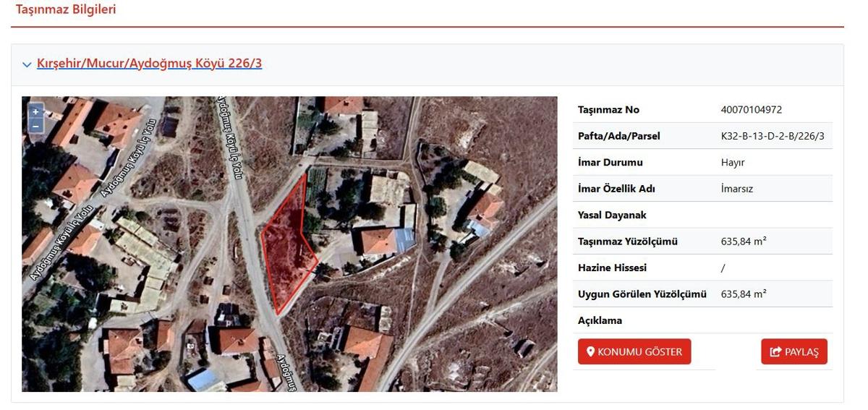Click the İmar Durumu value Hayır
Viewport: 868px width, 410px height.
(x=732, y=163)
